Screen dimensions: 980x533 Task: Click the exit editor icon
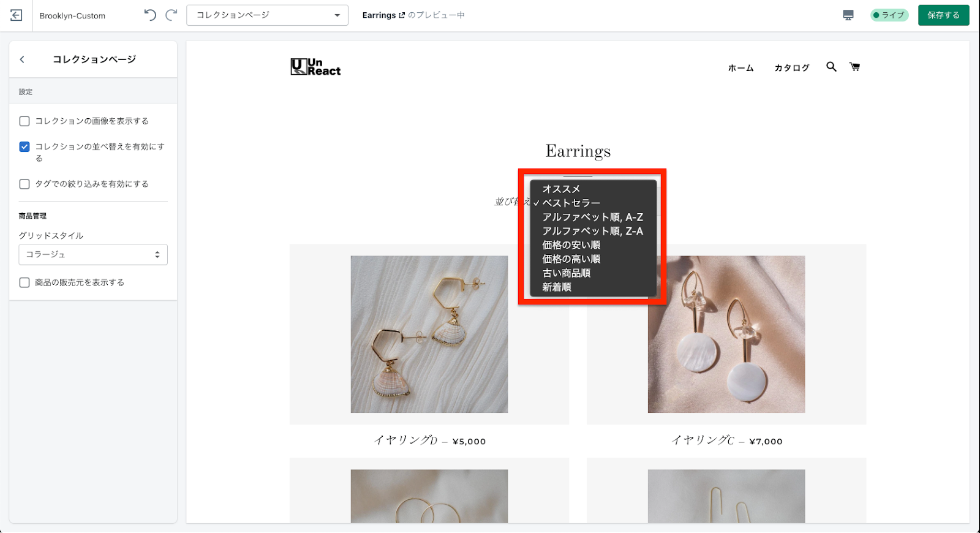click(x=17, y=15)
